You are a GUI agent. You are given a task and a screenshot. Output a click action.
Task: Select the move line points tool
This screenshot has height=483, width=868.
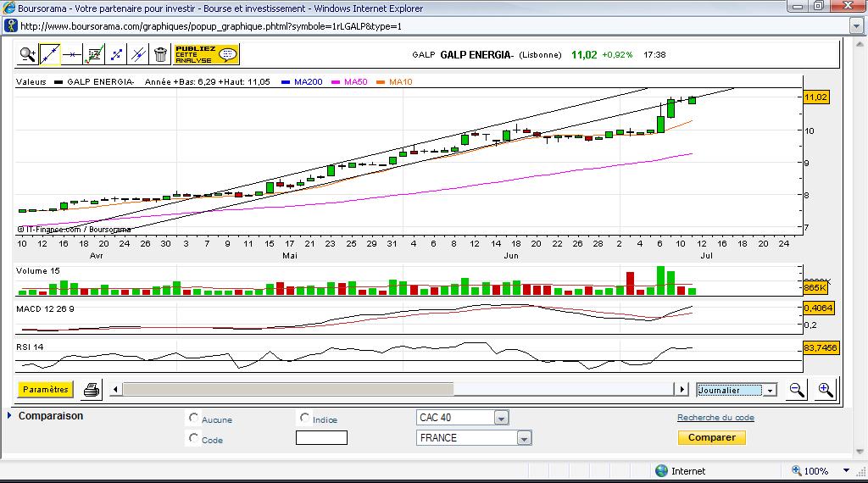click(x=116, y=54)
